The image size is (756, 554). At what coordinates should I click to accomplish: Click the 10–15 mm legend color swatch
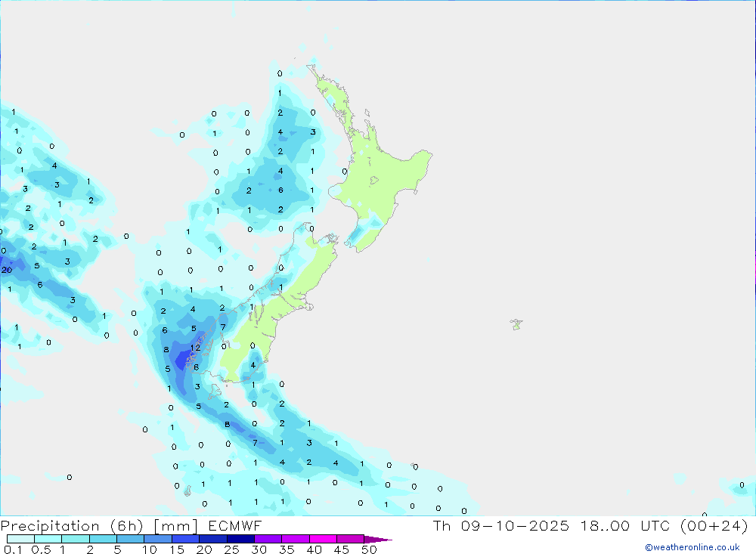click(x=158, y=539)
